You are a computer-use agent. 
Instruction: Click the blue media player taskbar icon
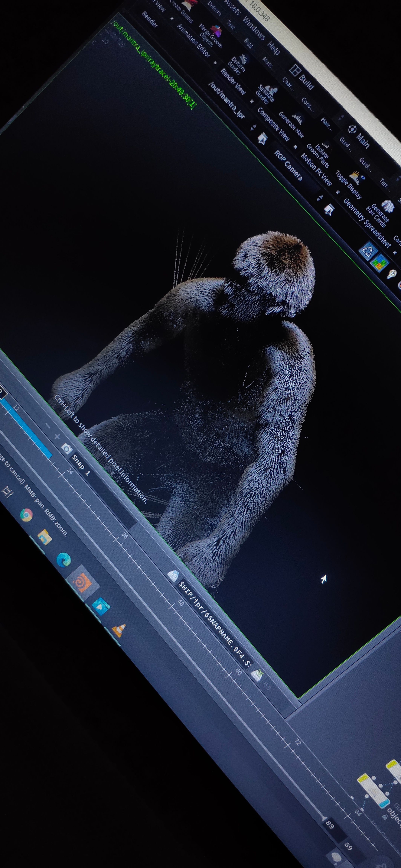point(101,607)
